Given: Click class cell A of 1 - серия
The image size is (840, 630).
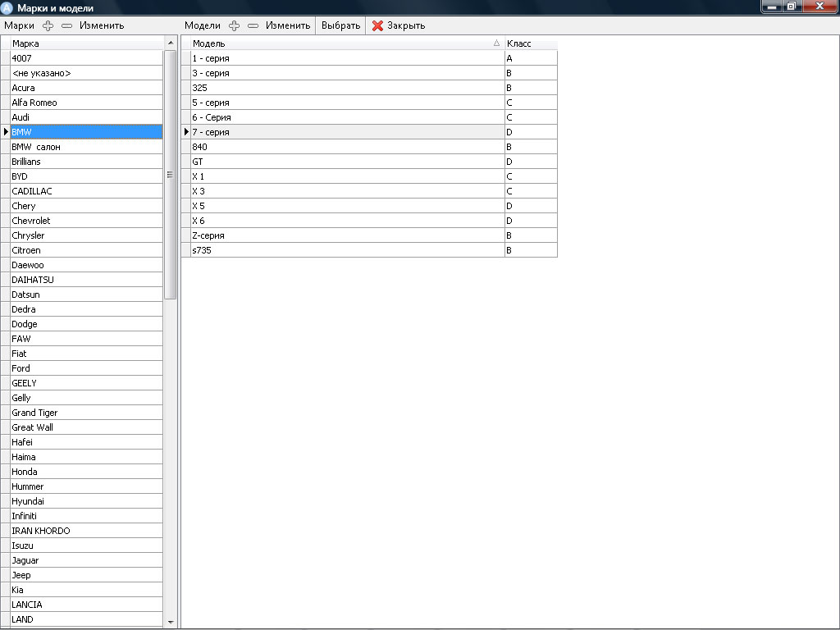Looking at the screenshot, I should coord(531,58).
